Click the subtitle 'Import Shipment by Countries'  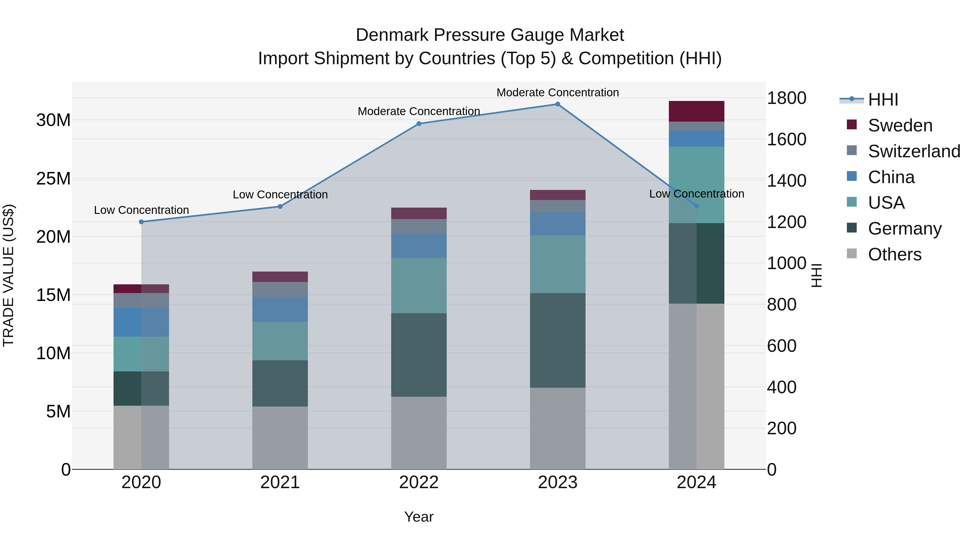pyautogui.click(x=377, y=59)
